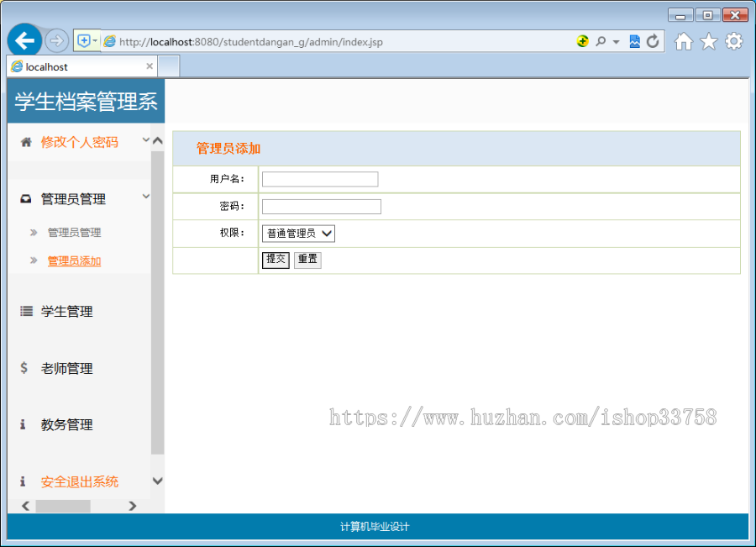This screenshot has width=756, height=547.
Task: Collapse the 管理员管理 menu section
Action: [73, 199]
